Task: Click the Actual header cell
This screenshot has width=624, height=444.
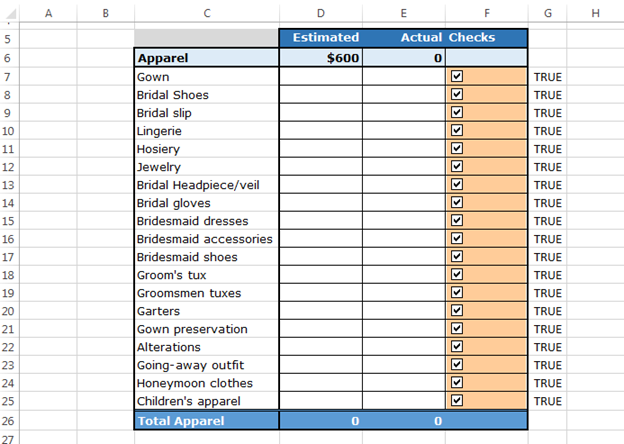Action: coord(404,38)
